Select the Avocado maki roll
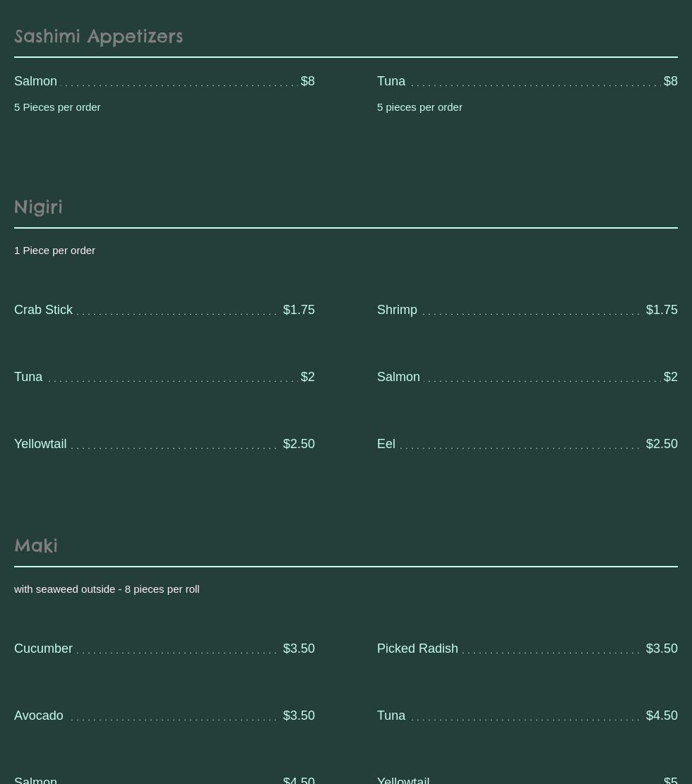The height and width of the screenshot is (784, 692). click(x=39, y=716)
